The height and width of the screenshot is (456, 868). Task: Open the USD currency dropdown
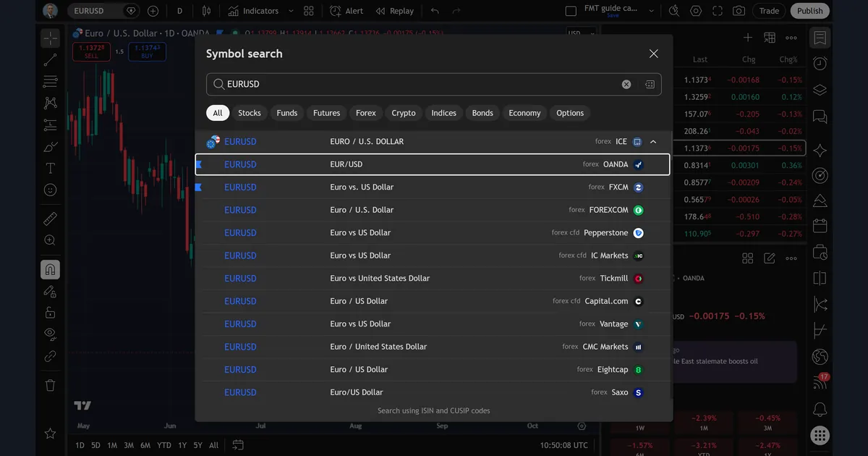tap(582, 33)
